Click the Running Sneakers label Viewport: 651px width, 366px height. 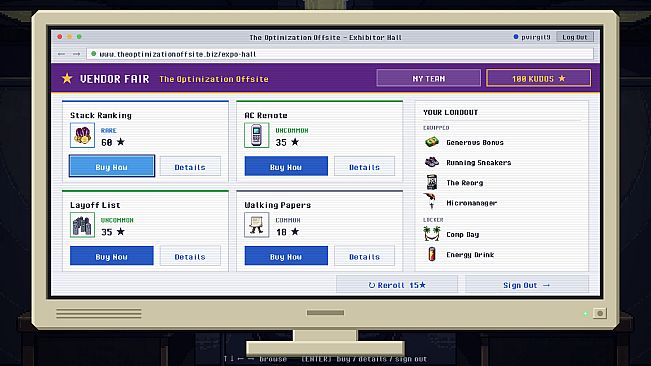(x=479, y=162)
